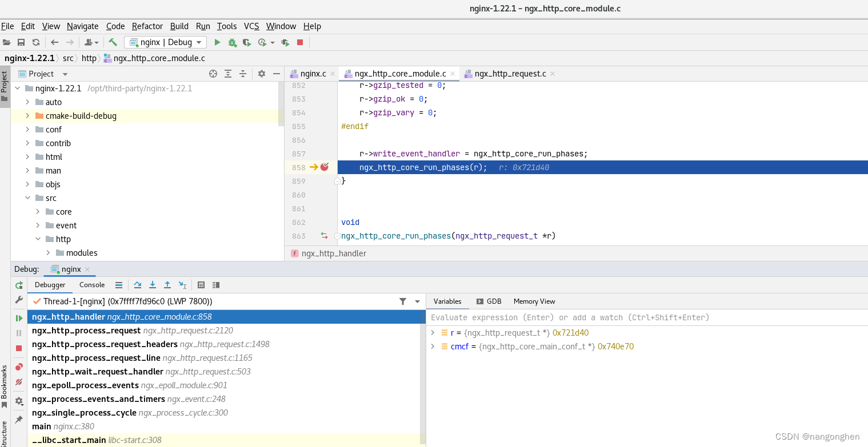Click the Step Into icon

[153, 285]
